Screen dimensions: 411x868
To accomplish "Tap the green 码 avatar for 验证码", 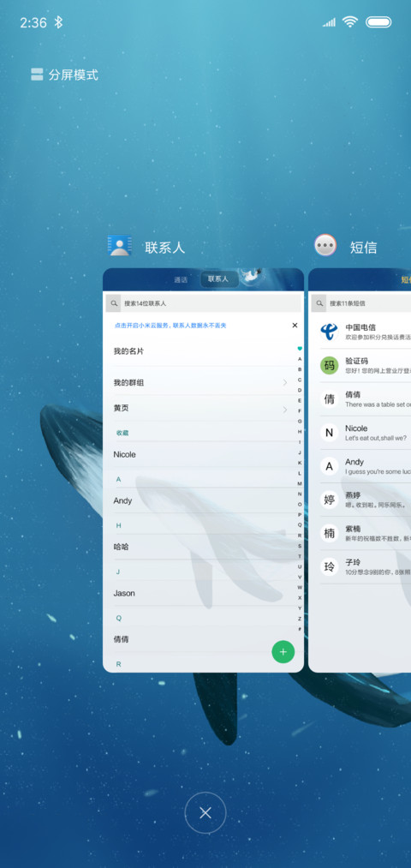I will pos(329,365).
